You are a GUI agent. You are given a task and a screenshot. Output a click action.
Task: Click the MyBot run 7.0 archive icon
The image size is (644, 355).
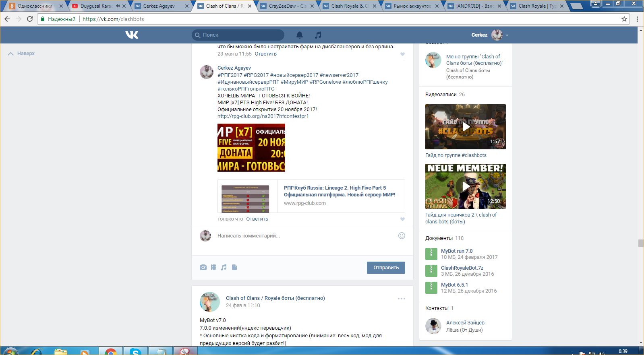[x=431, y=254]
